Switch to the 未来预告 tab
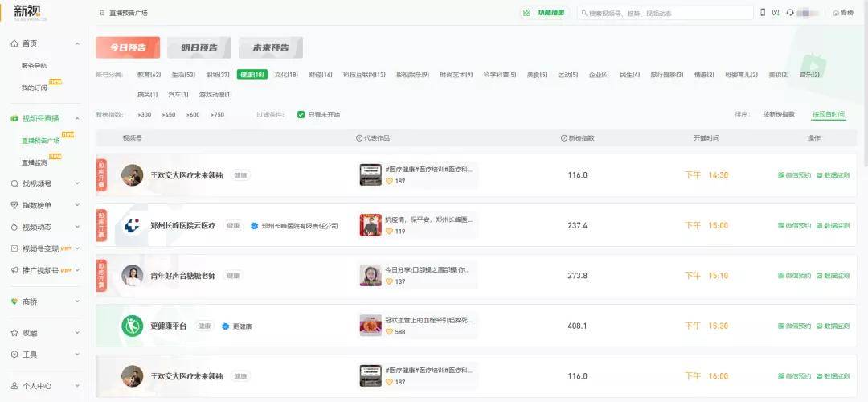The height and width of the screenshot is (402, 868). point(270,47)
